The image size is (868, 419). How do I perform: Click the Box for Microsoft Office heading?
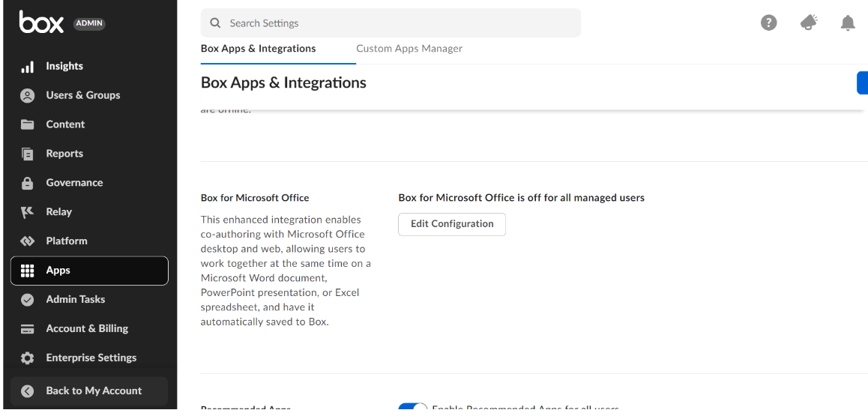pyautogui.click(x=255, y=198)
